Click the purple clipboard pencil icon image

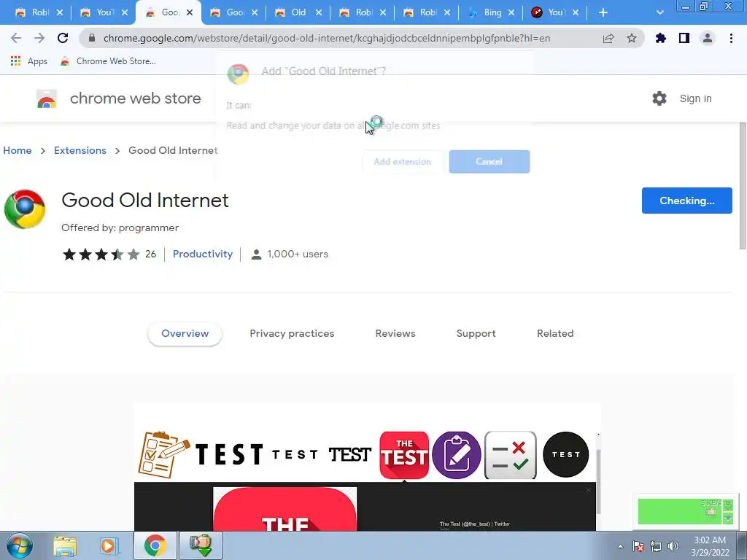click(457, 455)
